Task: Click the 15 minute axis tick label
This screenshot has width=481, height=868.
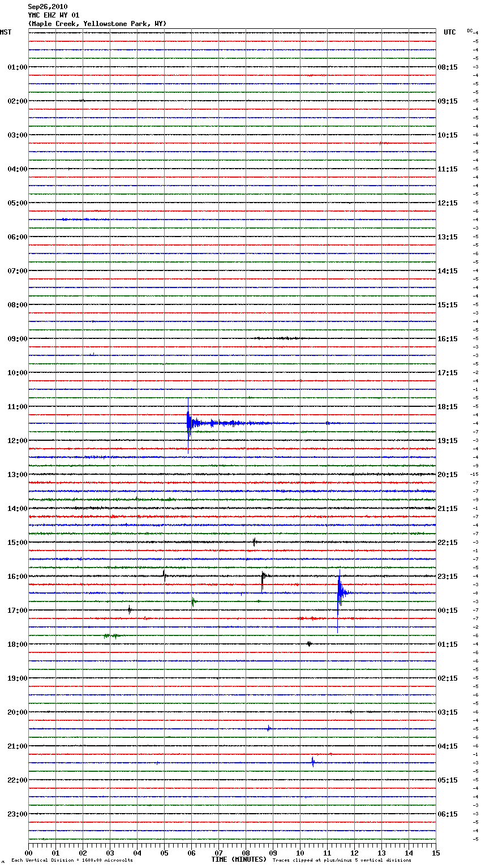Action: click(x=436, y=853)
